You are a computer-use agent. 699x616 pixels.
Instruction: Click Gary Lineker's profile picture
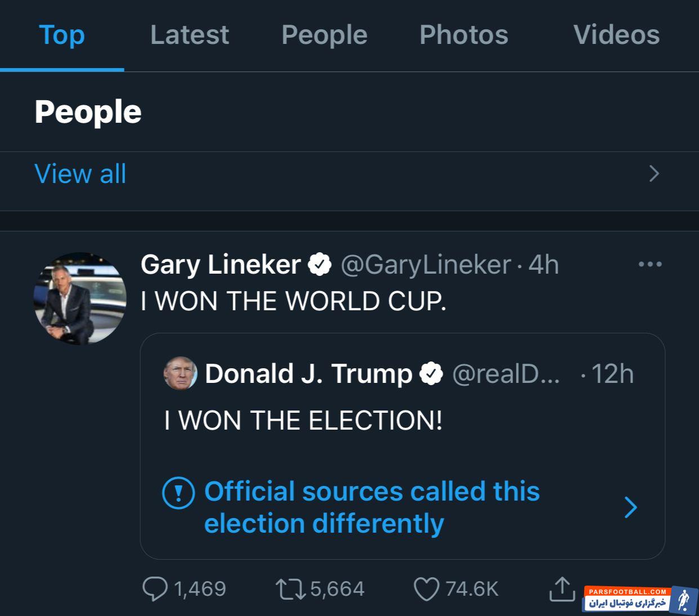pos(80,298)
